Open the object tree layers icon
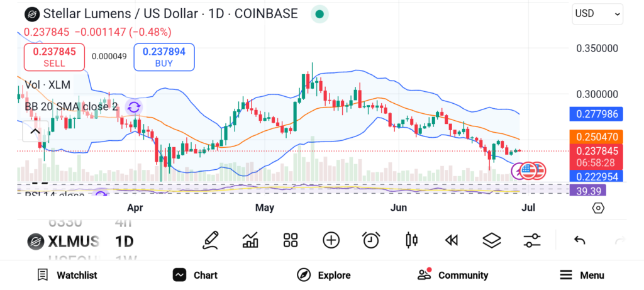The width and height of the screenshot is (644, 290). pyautogui.click(x=492, y=240)
